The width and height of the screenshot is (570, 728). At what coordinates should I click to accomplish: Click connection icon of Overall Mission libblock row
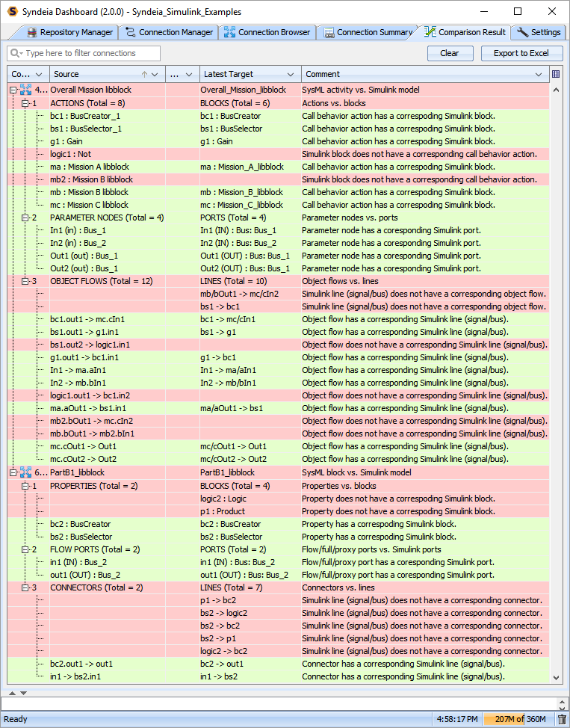point(25,90)
